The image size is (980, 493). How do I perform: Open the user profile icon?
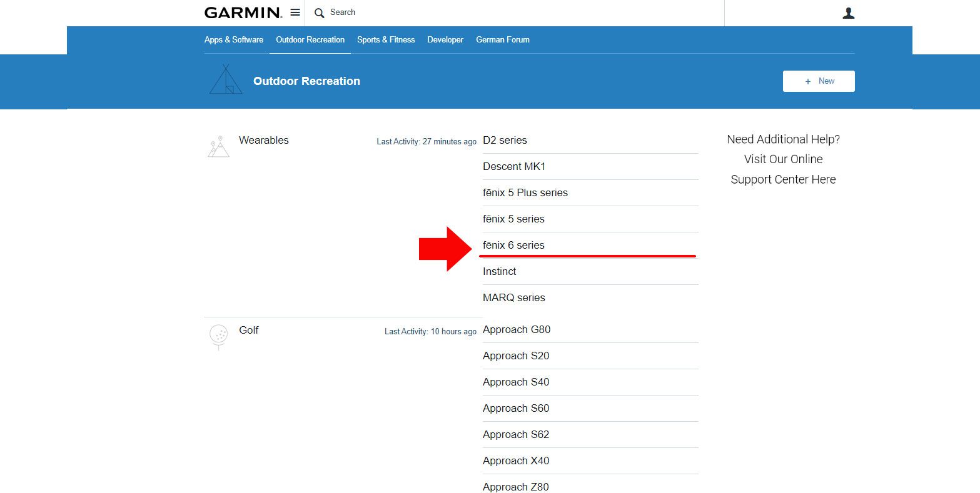click(848, 13)
